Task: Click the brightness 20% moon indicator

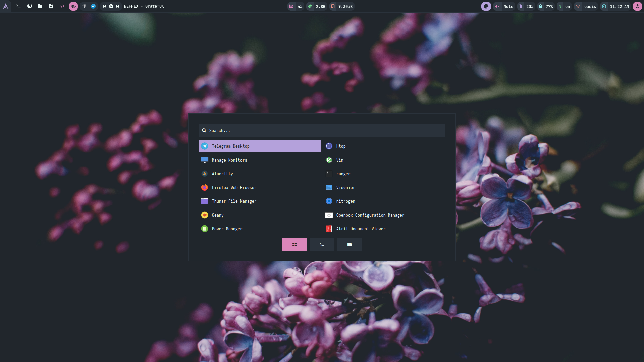Action: coord(526,6)
